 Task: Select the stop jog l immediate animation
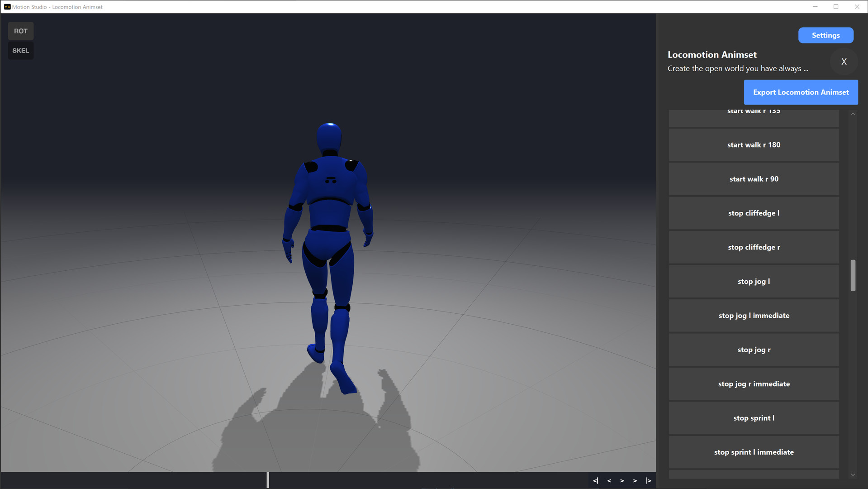tap(754, 316)
